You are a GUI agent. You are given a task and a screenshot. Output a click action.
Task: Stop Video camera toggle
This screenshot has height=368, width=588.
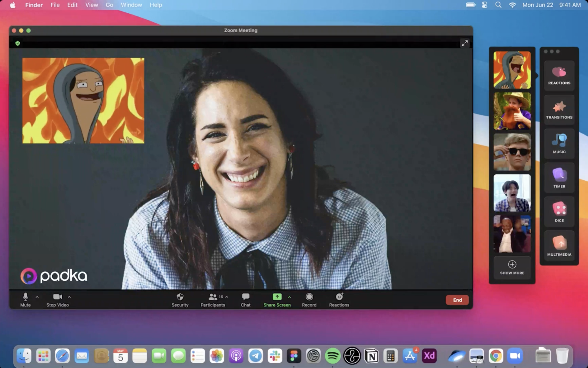point(57,300)
